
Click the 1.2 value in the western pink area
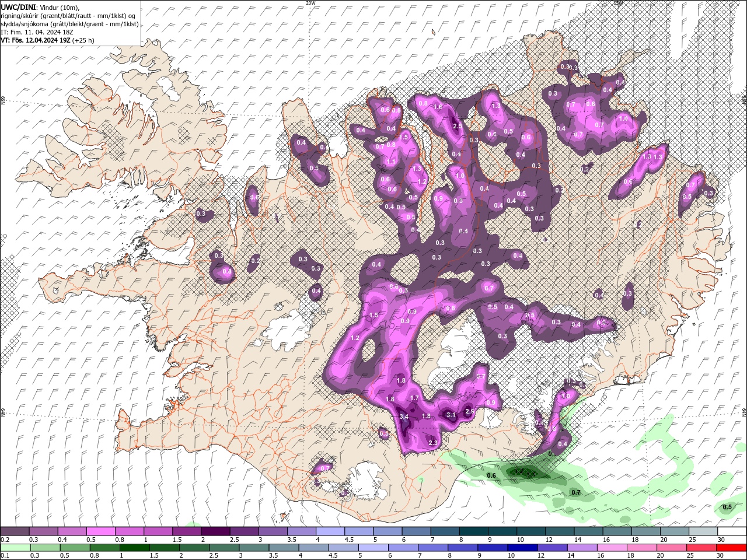pos(355,338)
